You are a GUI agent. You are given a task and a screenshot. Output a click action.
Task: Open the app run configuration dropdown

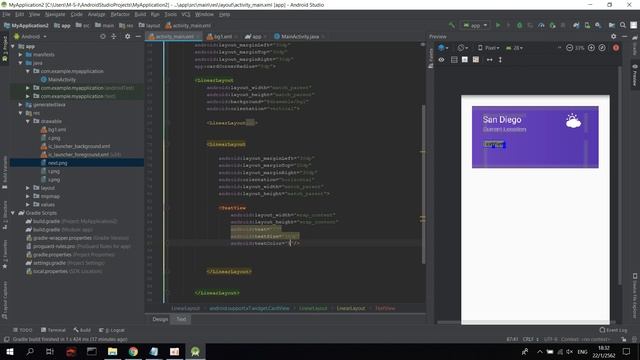(x=475, y=25)
